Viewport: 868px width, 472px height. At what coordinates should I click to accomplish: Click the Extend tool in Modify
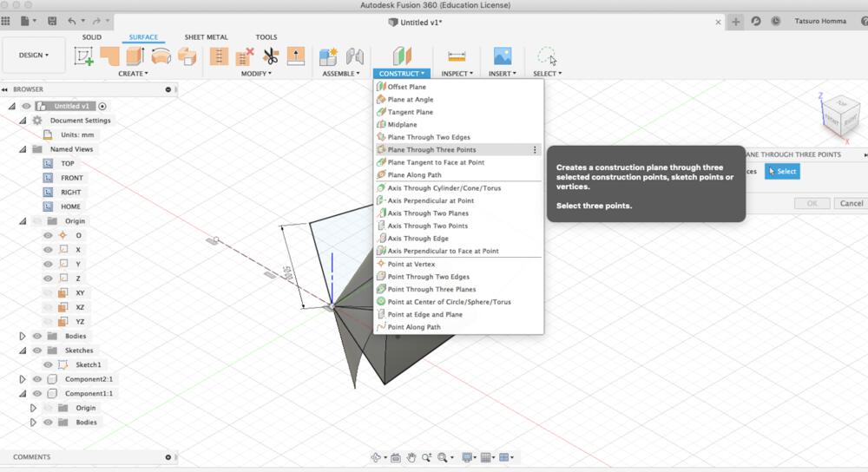[x=296, y=56]
